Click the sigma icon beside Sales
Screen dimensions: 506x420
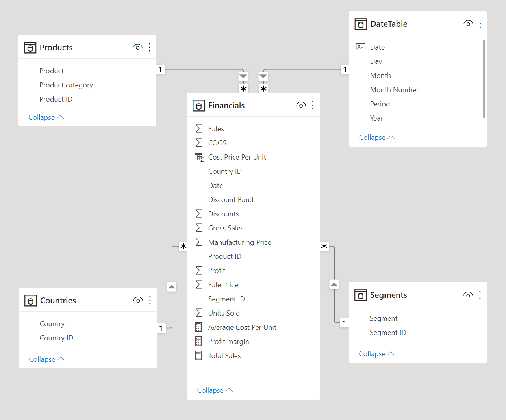(198, 128)
